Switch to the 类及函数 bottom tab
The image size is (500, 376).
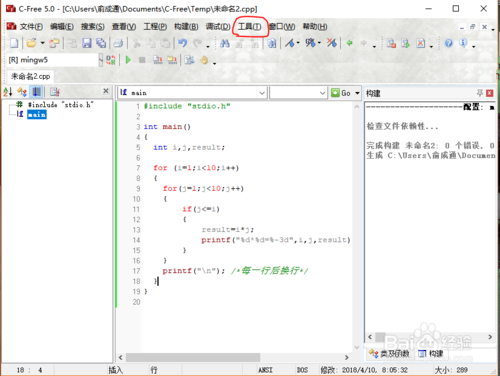389,354
